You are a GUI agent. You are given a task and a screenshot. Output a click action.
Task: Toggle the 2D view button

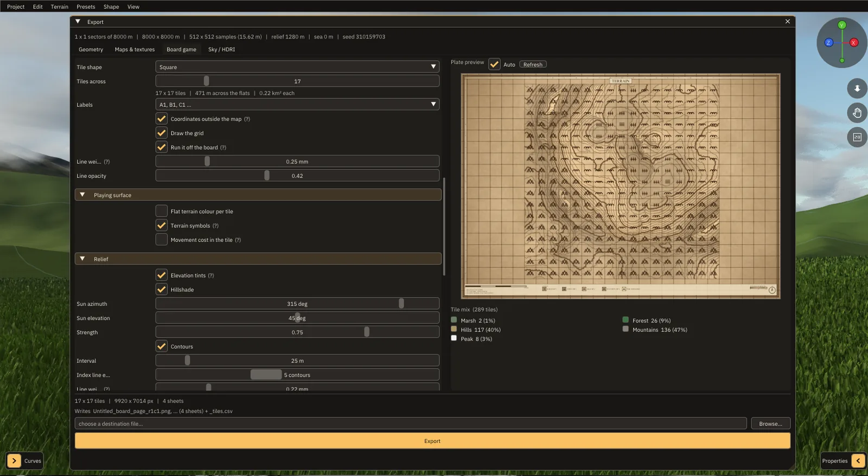tap(857, 137)
